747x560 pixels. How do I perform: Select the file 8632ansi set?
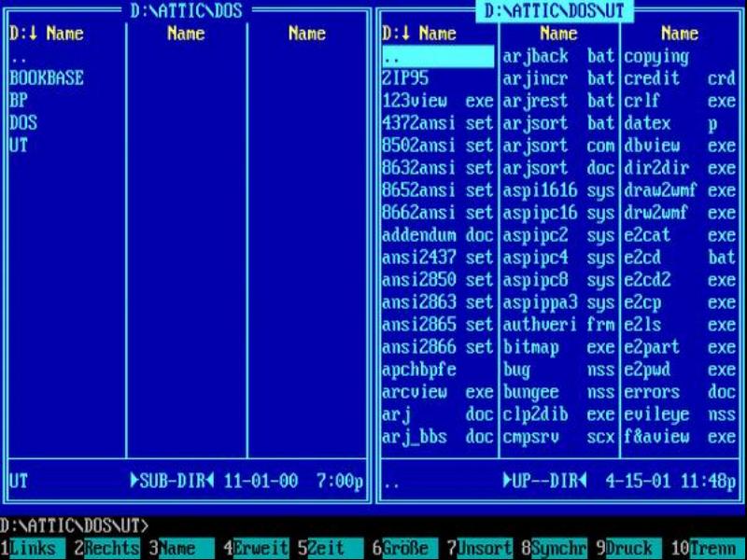coord(438,168)
